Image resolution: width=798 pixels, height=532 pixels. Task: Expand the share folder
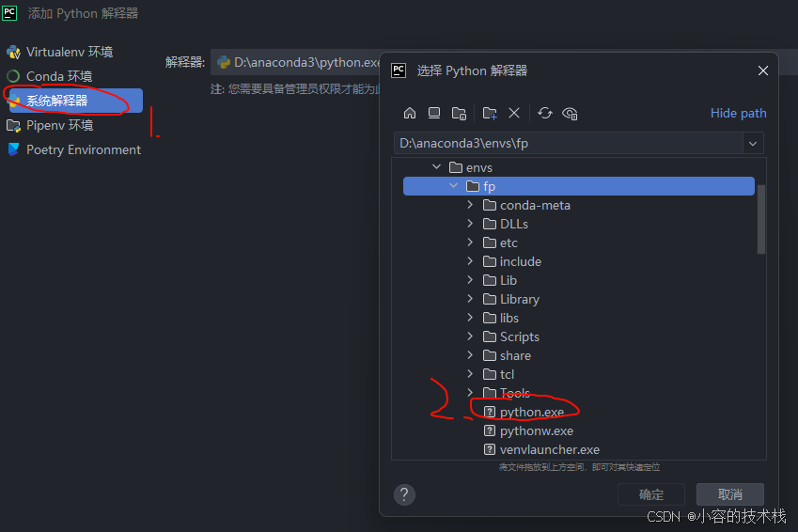pos(470,355)
